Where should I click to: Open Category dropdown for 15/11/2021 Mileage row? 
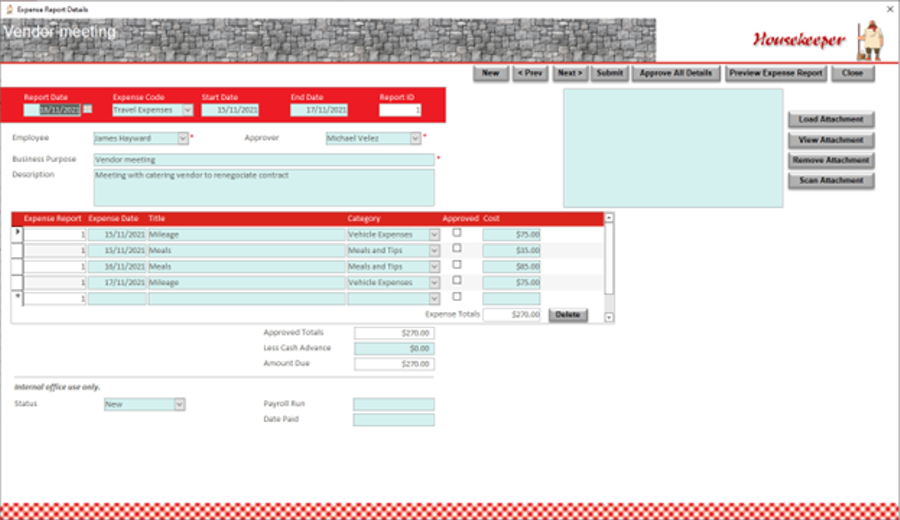click(x=435, y=235)
